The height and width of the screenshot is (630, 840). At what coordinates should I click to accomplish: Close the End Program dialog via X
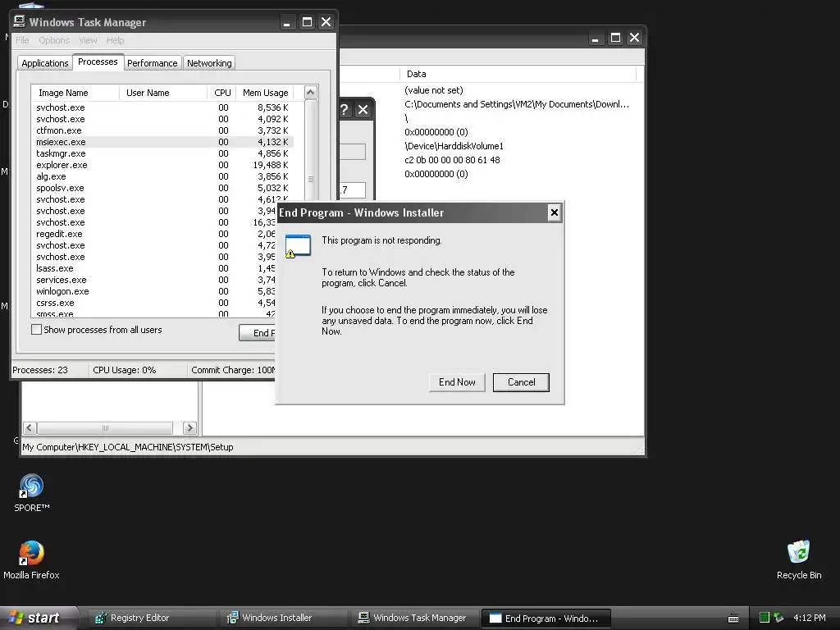[x=554, y=212]
